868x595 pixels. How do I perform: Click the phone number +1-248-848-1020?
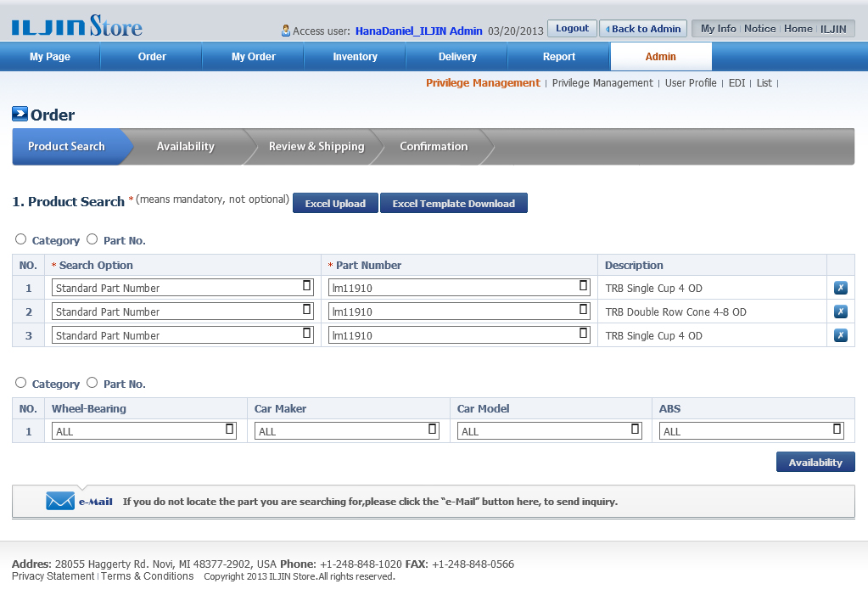(361, 564)
